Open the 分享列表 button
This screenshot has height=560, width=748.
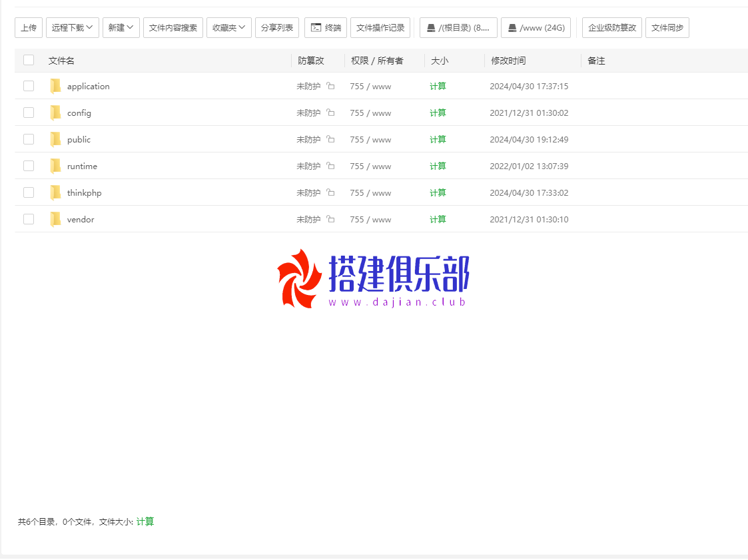pyautogui.click(x=277, y=28)
